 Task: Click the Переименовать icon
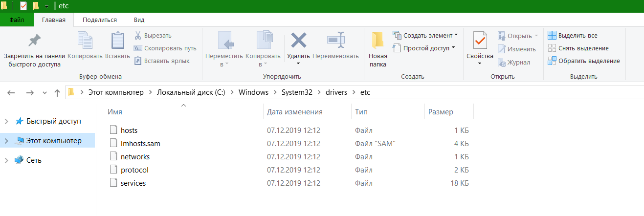[335, 41]
